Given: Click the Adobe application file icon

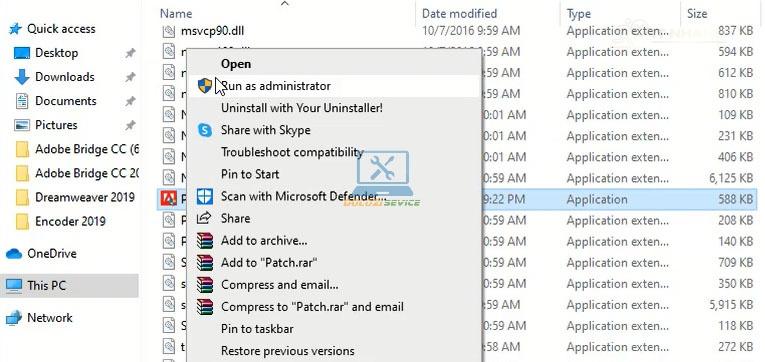Looking at the screenshot, I should click(x=169, y=199).
